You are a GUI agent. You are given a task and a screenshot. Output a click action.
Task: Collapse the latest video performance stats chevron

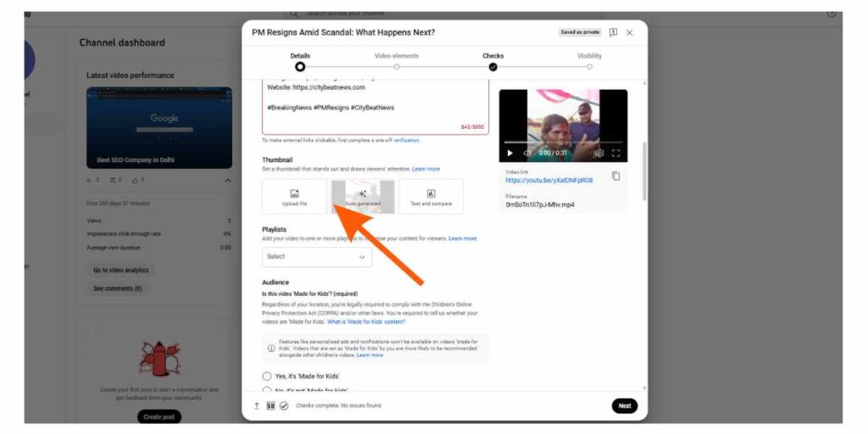[227, 181]
